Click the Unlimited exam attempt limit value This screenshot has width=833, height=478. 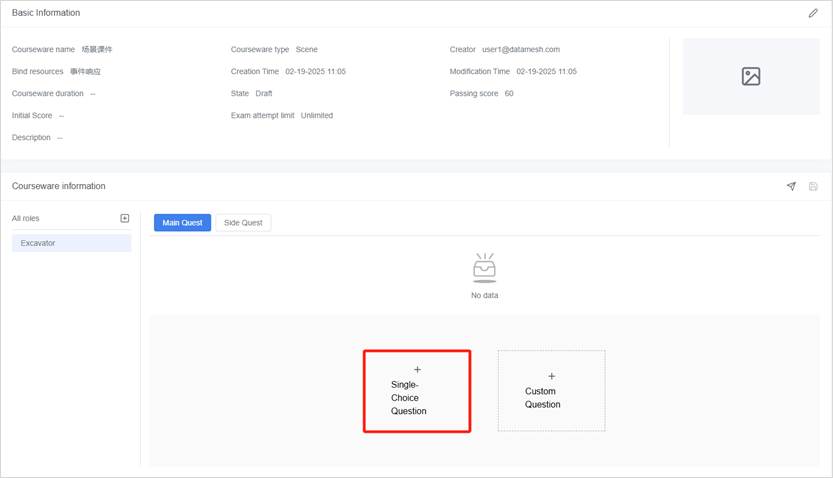point(317,115)
